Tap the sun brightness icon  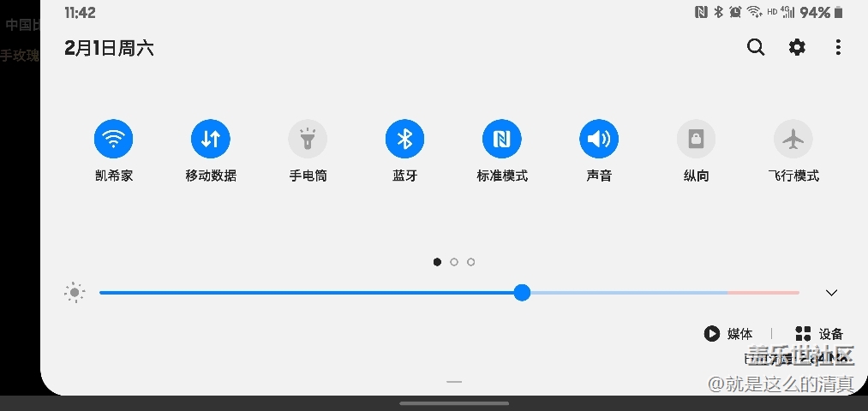click(x=75, y=293)
